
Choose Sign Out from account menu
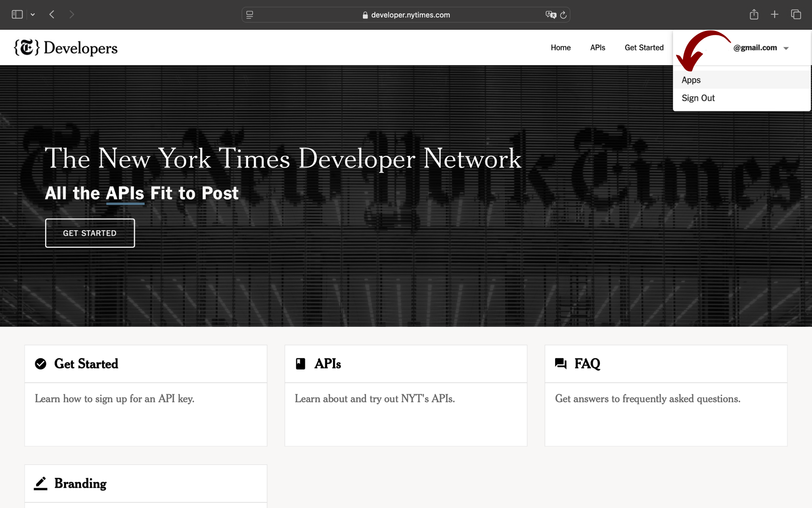[741, 98]
